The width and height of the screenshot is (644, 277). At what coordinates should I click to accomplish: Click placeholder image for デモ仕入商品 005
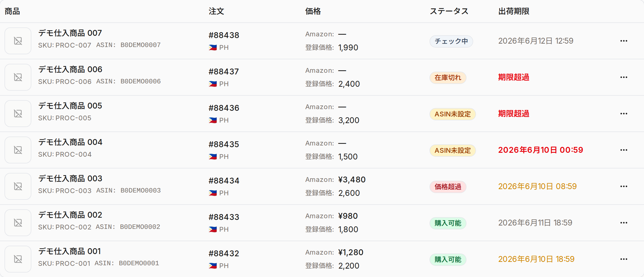(x=18, y=114)
